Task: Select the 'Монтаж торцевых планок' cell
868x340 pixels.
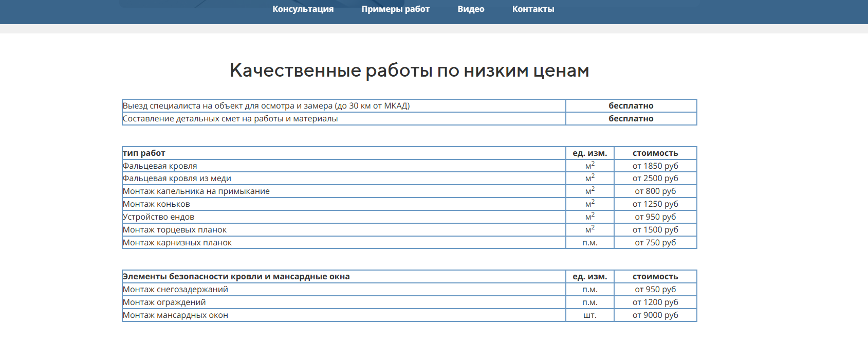Action: [344, 229]
